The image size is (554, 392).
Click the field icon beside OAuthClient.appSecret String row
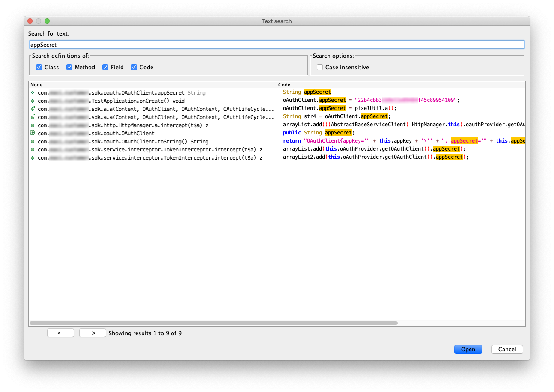tap(33, 92)
